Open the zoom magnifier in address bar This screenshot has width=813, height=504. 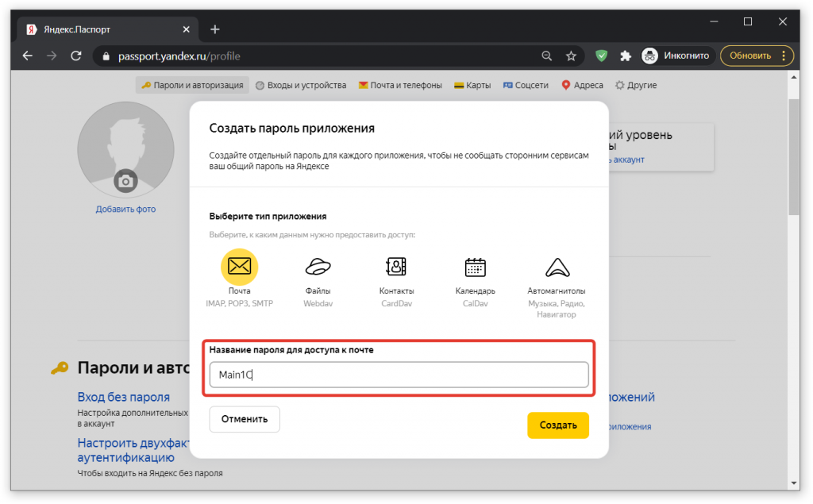pyautogui.click(x=546, y=56)
